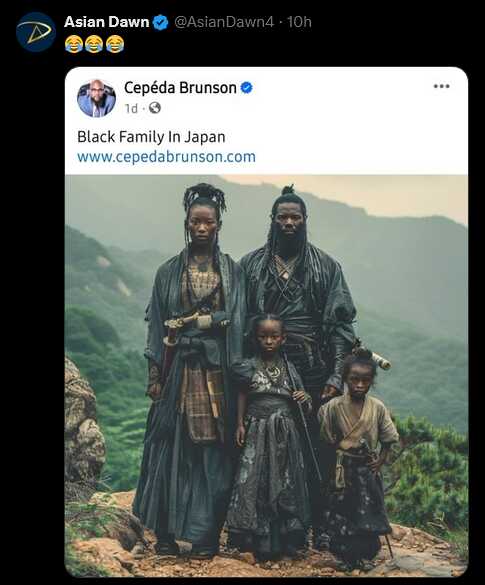Click the first laughing emoji
The image size is (485, 585).
pos(73,44)
